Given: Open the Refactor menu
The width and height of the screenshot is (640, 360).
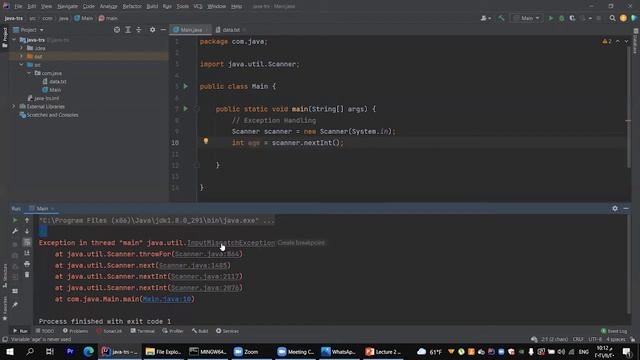Looking at the screenshot, I should [132, 6].
